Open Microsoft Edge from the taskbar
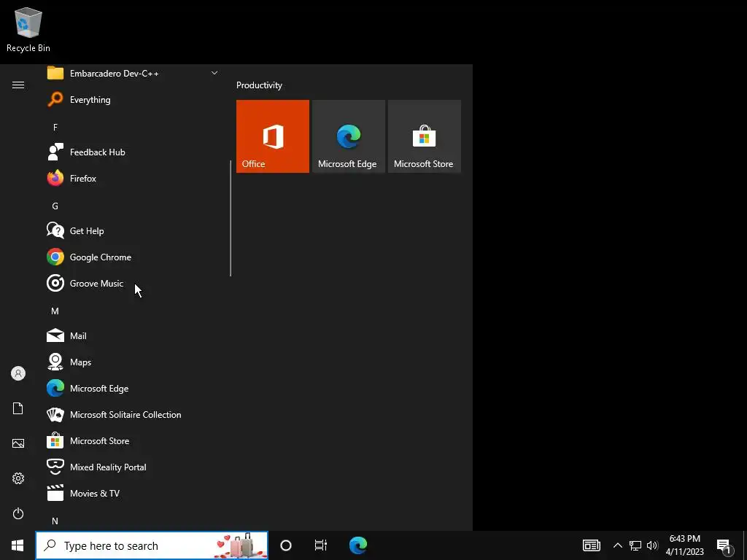 (358, 545)
